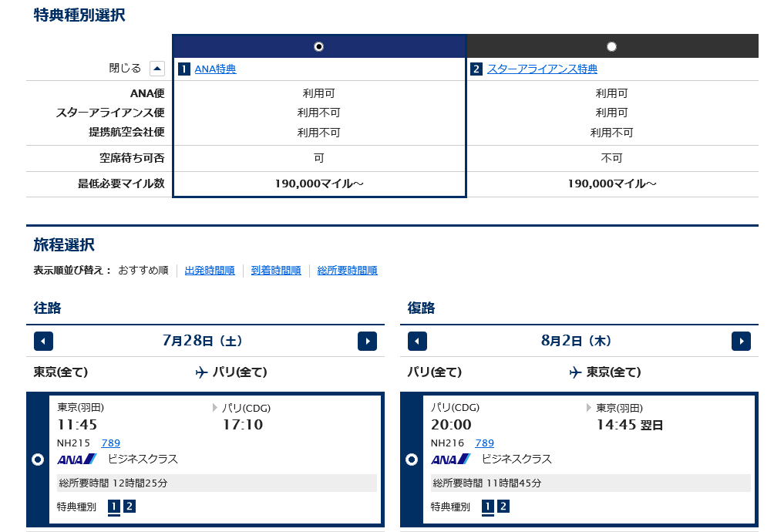The image size is (774, 532).
Task: Click the NH216 flight number
Action: pos(447,443)
